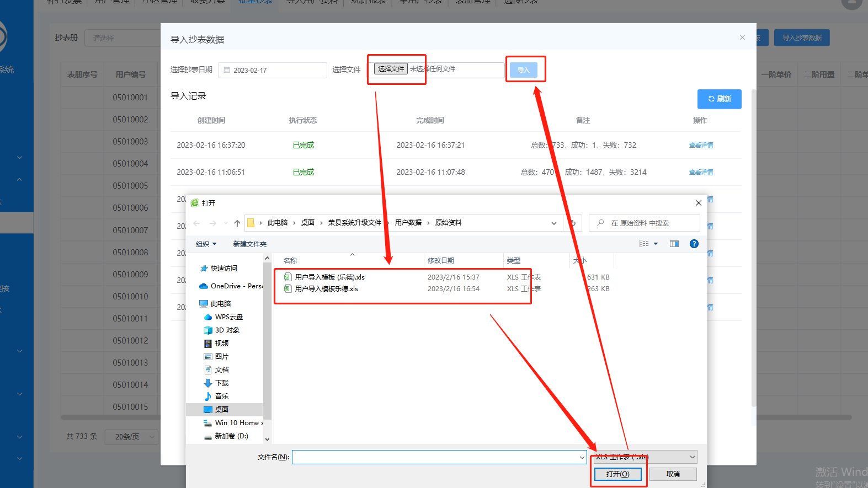Refresh the file dialog folder view
The width and height of the screenshot is (868, 488).
click(573, 223)
